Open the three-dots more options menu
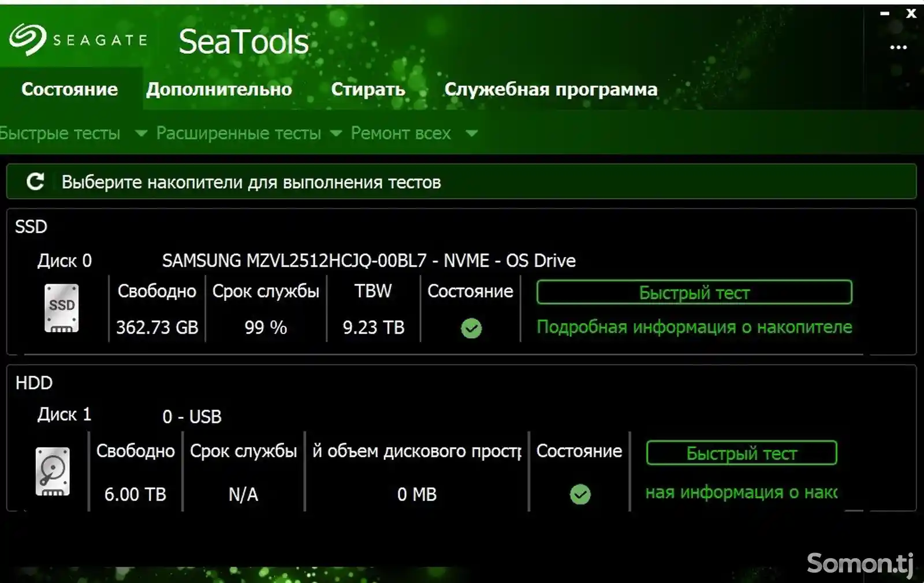The height and width of the screenshot is (583, 924). (x=898, y=47)
